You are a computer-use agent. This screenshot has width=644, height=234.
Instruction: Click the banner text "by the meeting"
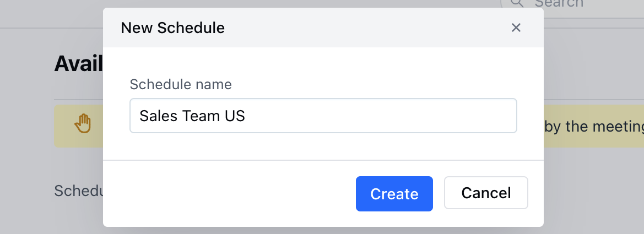pos(594,127)
